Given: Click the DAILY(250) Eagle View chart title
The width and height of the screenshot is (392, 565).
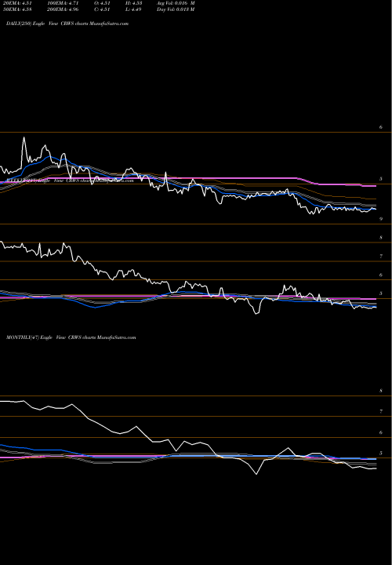Looking at the screenshot, I should pos(67,24).
